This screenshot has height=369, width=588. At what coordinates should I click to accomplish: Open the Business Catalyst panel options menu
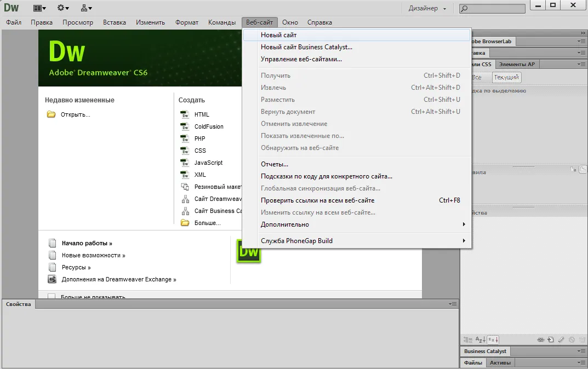[x=581, y=351]
